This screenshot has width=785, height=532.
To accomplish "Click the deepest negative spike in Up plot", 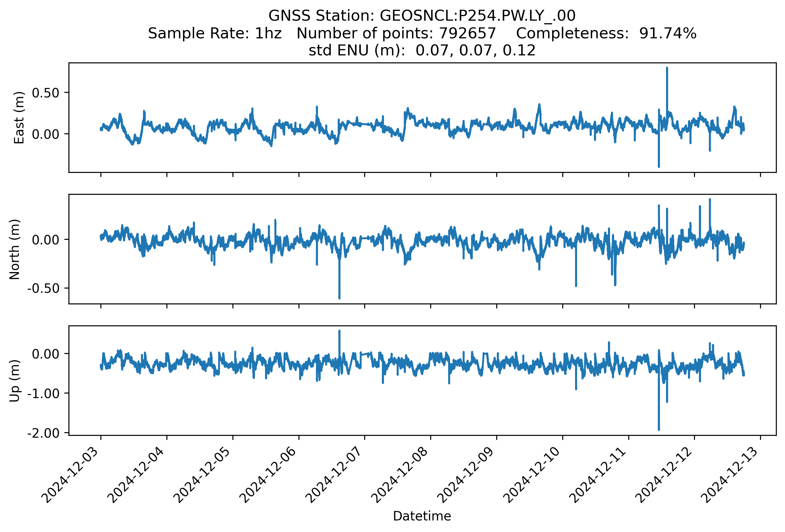I will (659, 428).
